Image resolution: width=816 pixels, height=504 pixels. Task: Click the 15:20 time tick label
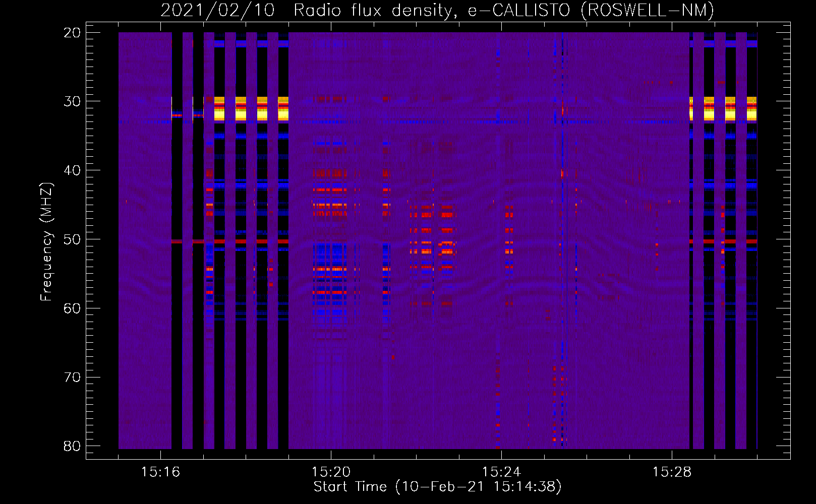(x=331, y=472)
